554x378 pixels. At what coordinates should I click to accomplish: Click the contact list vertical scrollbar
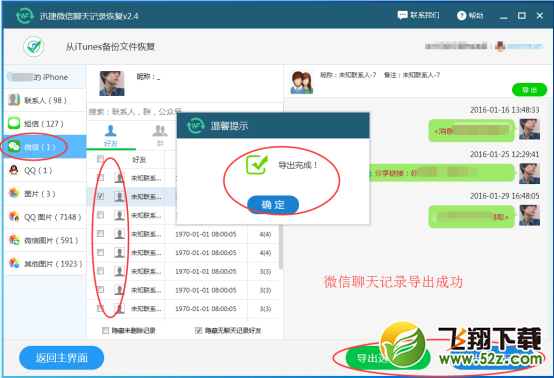tap(281, 247)
